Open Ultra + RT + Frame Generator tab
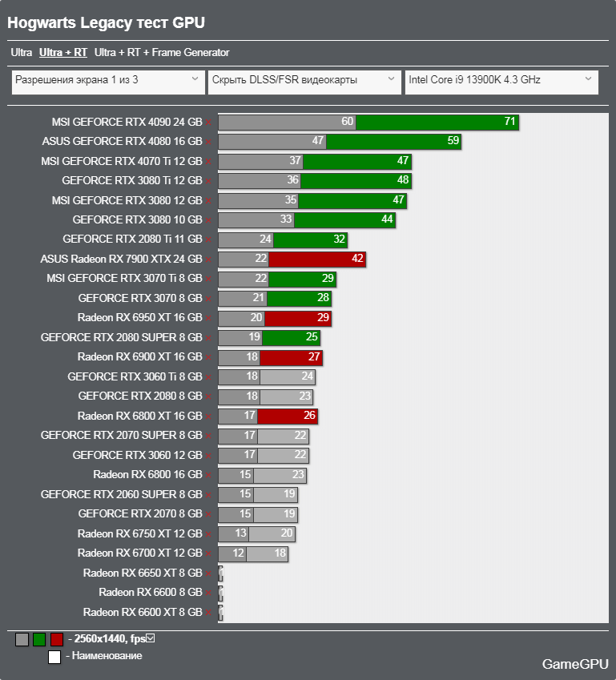The height and width of the screenshot is (680, 616). click(162, 53)
